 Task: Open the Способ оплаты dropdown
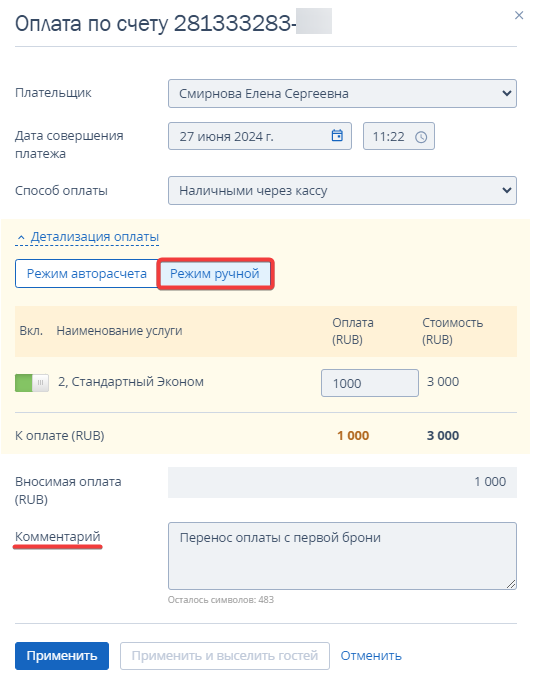(x=342, y=191)
